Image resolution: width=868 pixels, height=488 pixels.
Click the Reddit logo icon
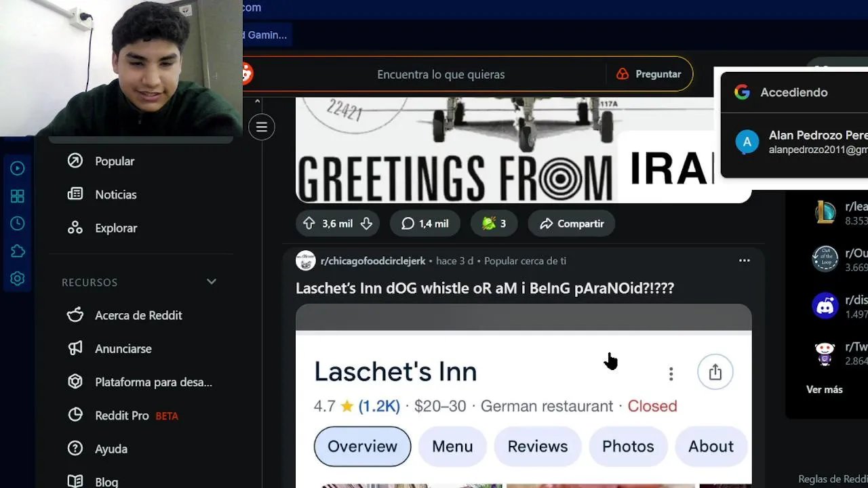pos(248,74)
